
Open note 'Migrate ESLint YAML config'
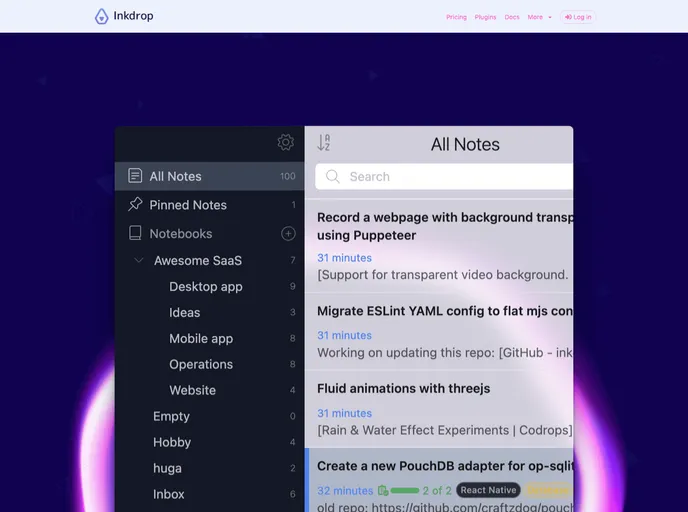click(439, 332)
